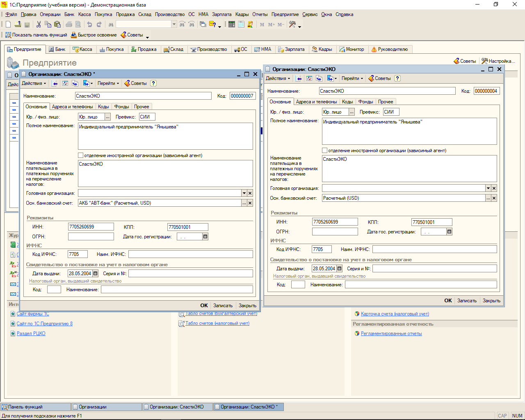Open Регламентированные отчеты link
525x420 pixels.
pos(391,333)
